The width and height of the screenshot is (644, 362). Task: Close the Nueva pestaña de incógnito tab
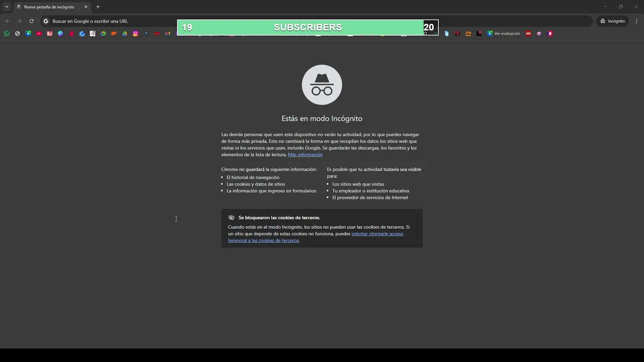86,7
